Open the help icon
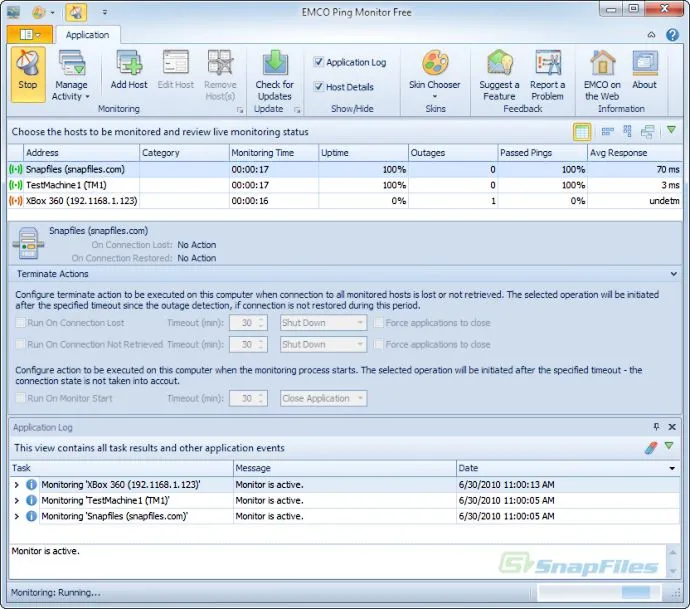Image resolution: width=690 pixels, height=609 pixels. point(672,35)
